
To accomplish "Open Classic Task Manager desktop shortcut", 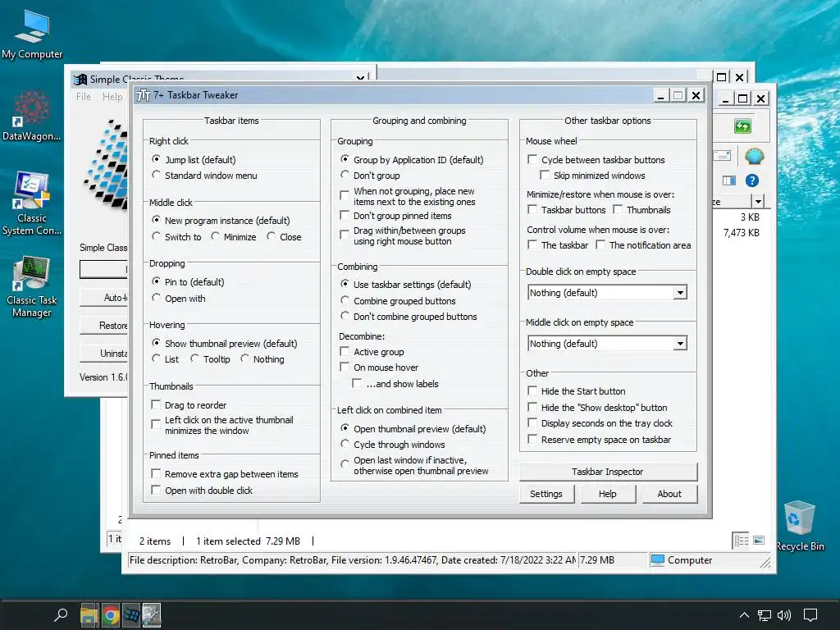I will tap(32, 286).
